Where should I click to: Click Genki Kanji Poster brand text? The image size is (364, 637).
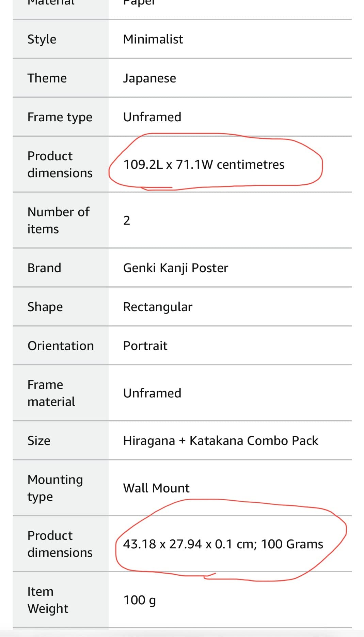tap(175, 268)
